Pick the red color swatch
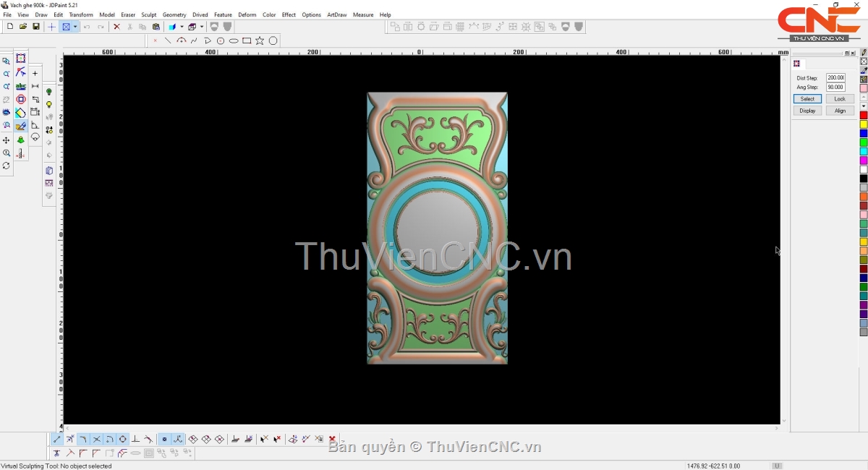 coord(864,116)
